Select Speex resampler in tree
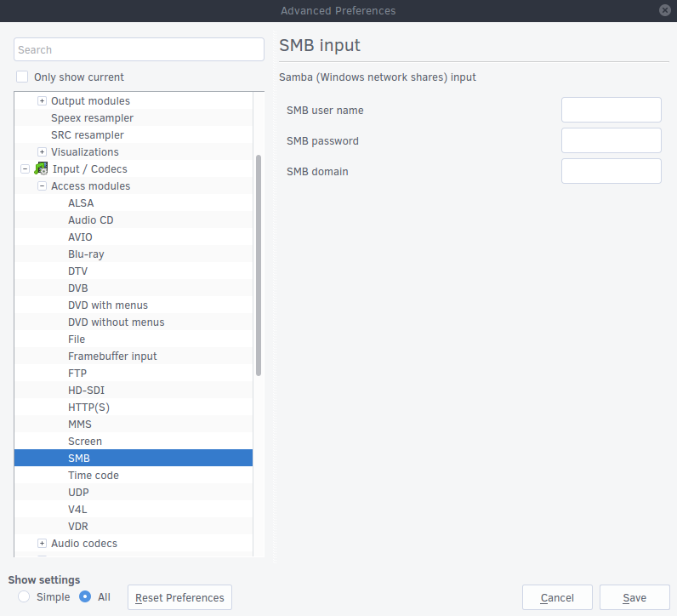The width and height of the screenshot is (677, 616). (92, 118)
